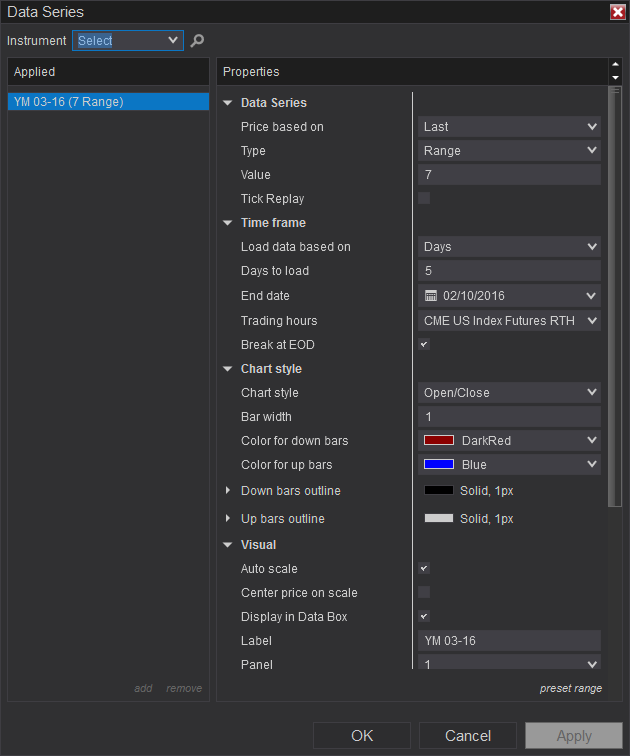Close the Data Series dialog window
This screenshot has height=756, width=630.
617,12
